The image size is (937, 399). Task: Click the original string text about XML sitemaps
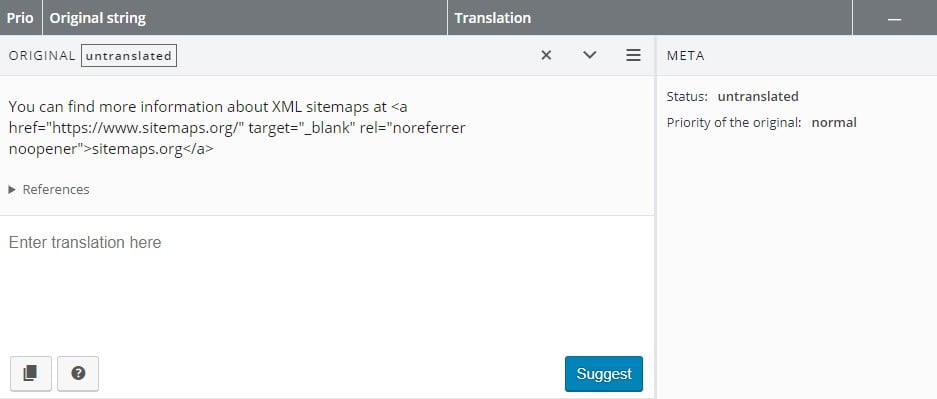click(237, 128)
